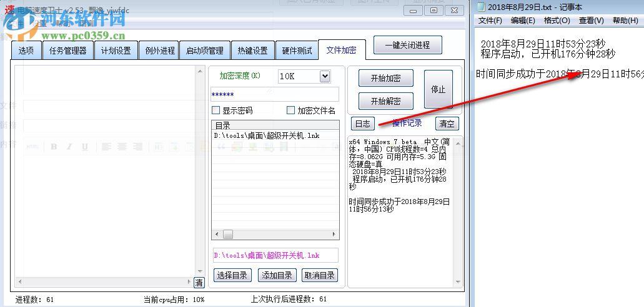Click the 开始加密 button
Screen dimensions: 644x307
[385, 78]
